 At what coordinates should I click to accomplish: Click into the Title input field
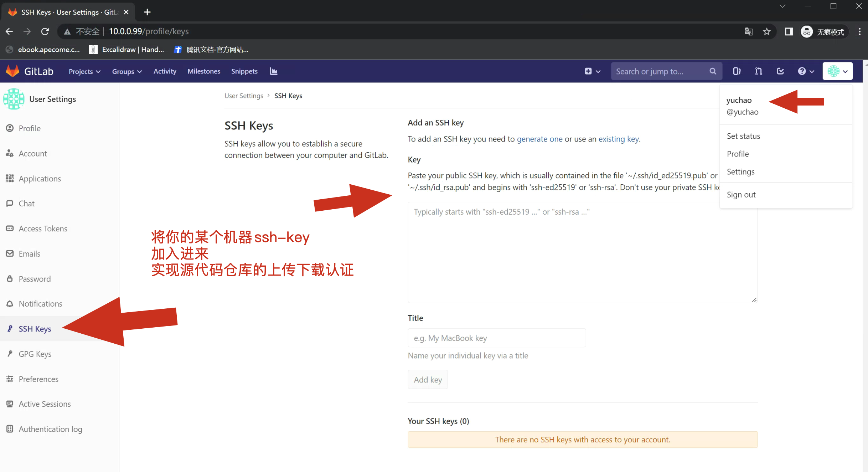496,338
